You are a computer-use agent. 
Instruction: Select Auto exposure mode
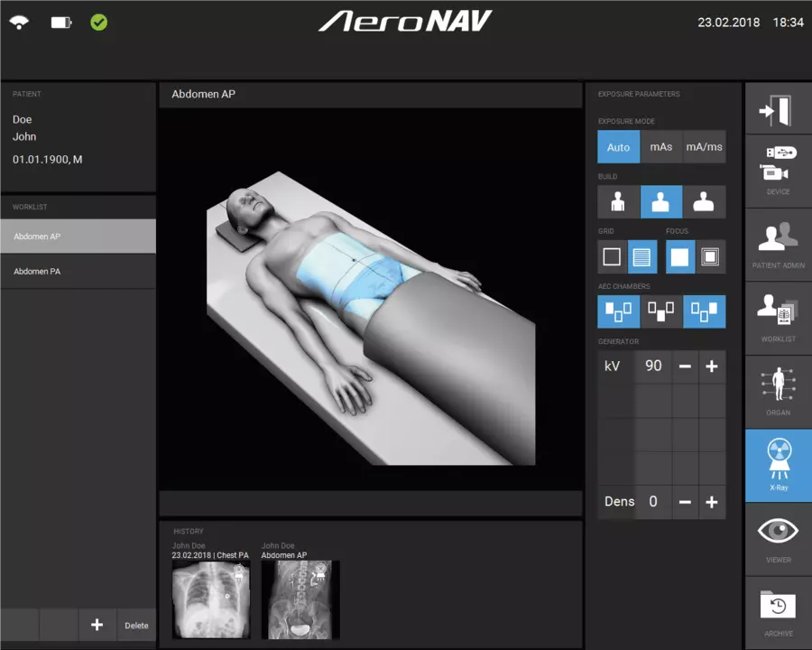coord(618,146)
